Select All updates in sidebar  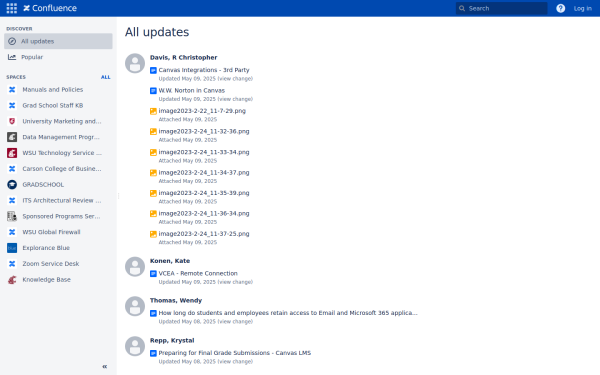(x=58, y=41)
